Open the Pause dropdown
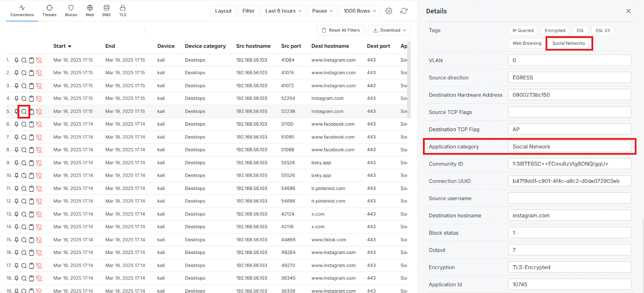Image resolution: width=644 pixels, height=293 pixels. (322, 11)
